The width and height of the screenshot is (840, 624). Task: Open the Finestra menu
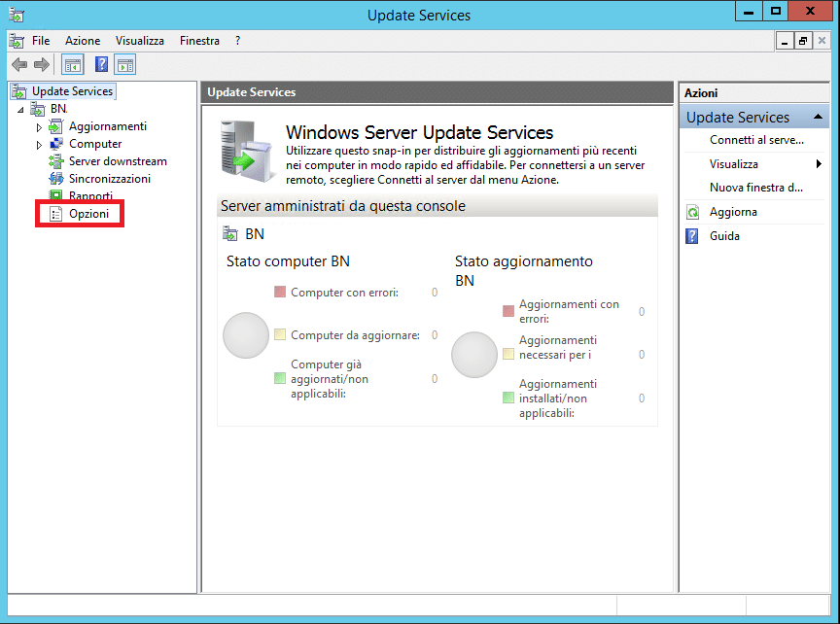(x=199, y=41)
